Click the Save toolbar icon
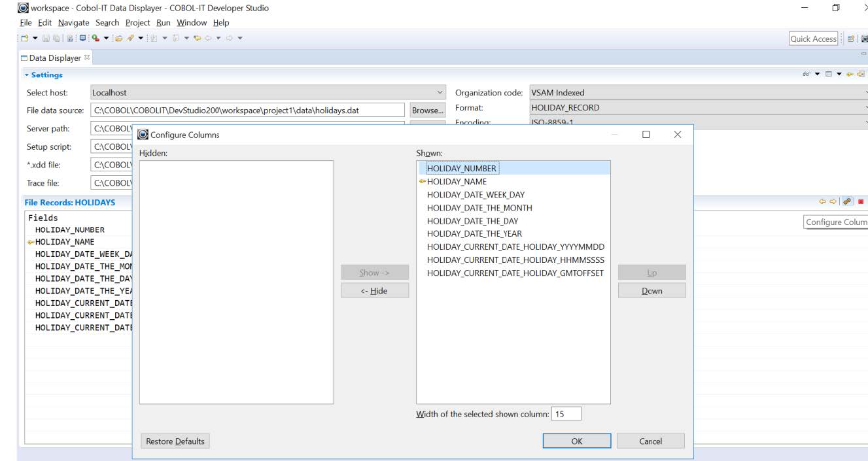Screen dimensions: 868x461 [x=46, y=39]
